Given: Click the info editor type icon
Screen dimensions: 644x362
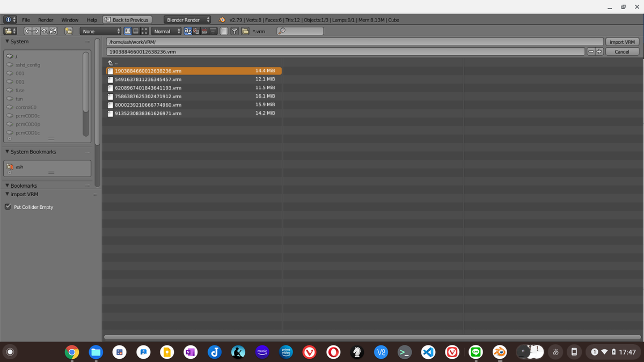Looking at the screenshot, I should (11, 20).
